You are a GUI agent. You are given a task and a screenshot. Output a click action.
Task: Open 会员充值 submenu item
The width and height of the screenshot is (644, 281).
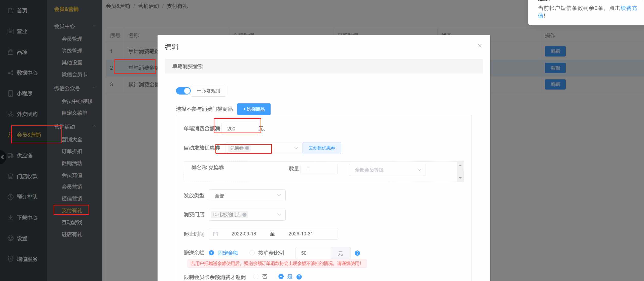(x=72, y=175)
